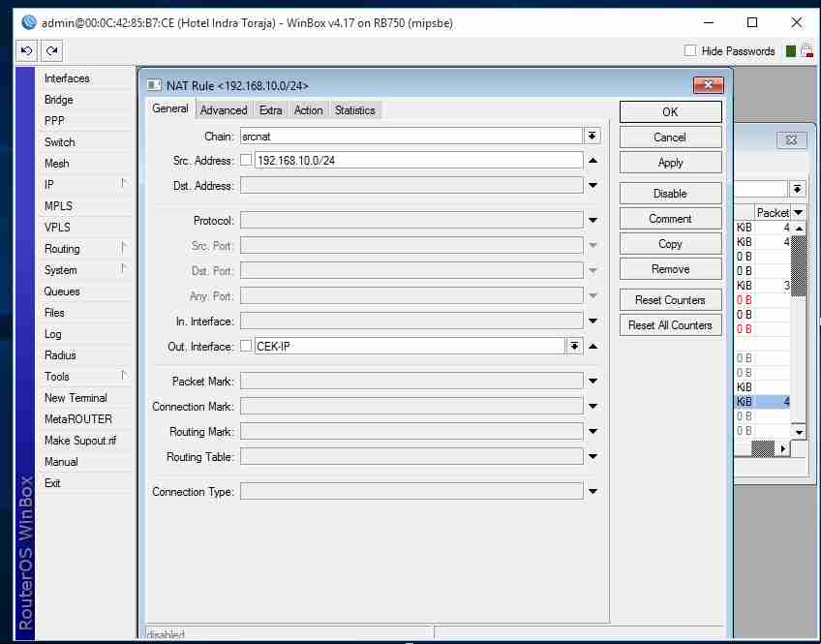Open the dropdown in background window toolbar
This screenshot has width=821, height=644.
click(797, 189)
